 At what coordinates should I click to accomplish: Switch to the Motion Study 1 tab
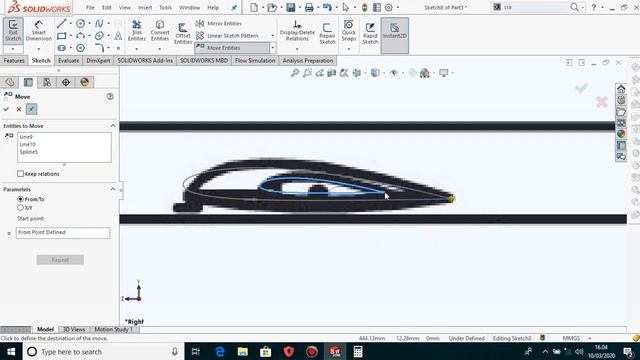tap(113, 329)
